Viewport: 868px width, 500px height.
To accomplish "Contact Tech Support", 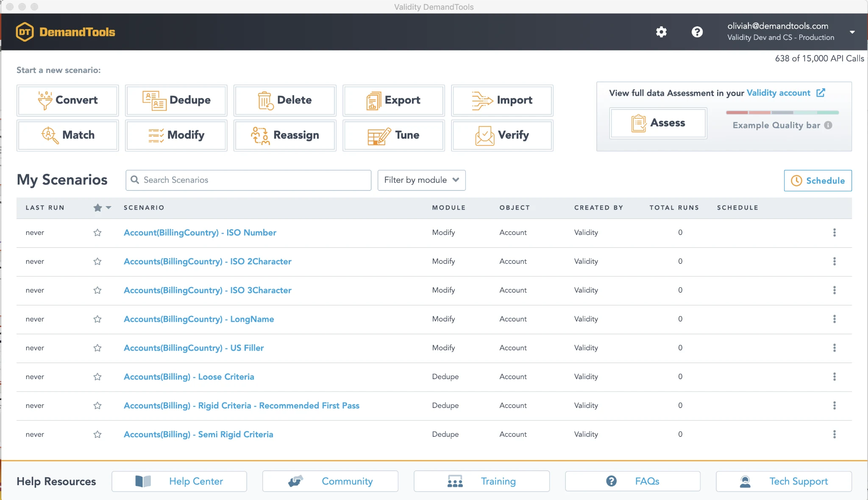I will point(784,481).
